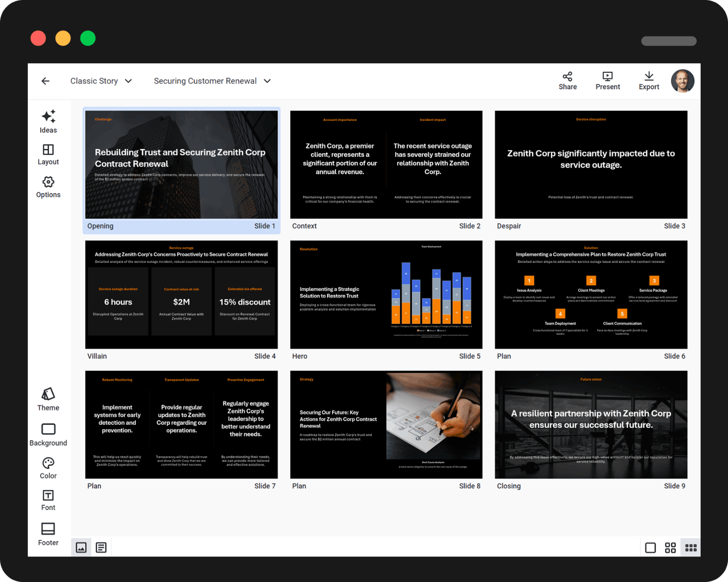This screenshot has width=728, height=582.
Task: Expand the Securing Customer Renewal title menu
Action: (212, 81)
